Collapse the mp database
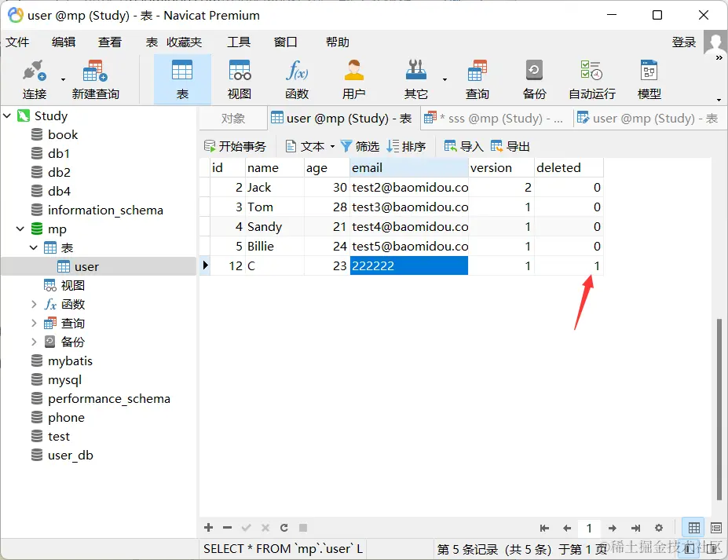The height and width of the screenshot is (560, 728). point(20,229)
